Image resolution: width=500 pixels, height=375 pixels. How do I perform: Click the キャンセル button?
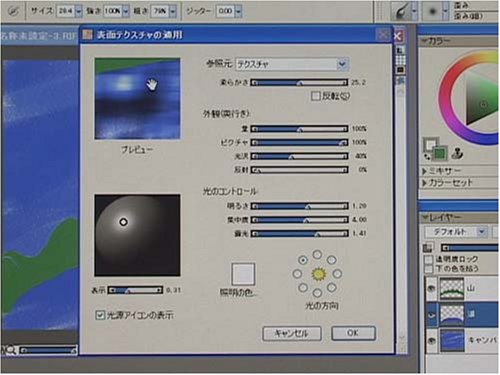(x=292, y=333)
